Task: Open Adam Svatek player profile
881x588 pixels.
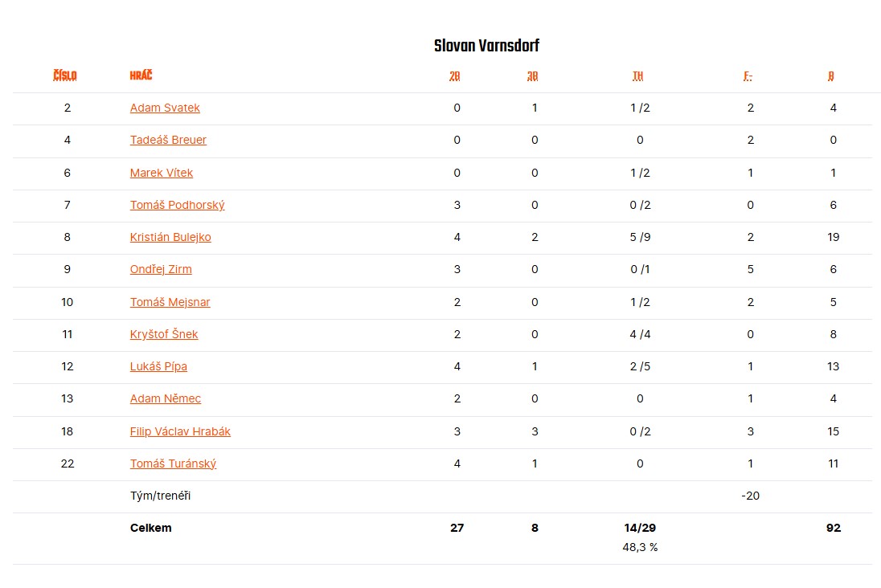Action: pos(165,108)
